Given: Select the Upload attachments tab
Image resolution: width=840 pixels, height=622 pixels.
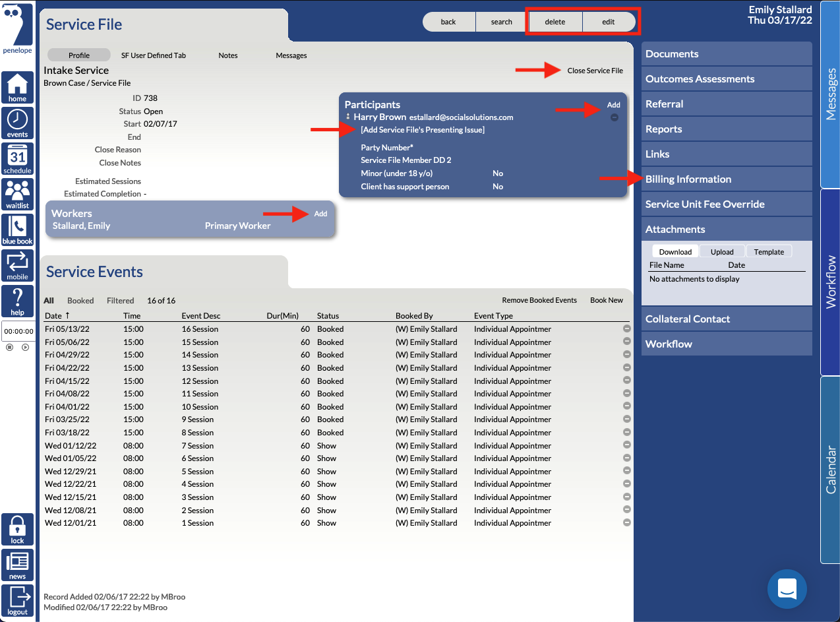Looking at the screenshot, I should tap(722, 251).
